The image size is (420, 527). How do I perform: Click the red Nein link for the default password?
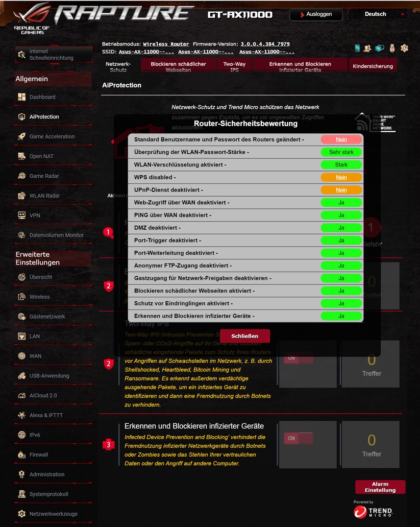coord(341,139)
